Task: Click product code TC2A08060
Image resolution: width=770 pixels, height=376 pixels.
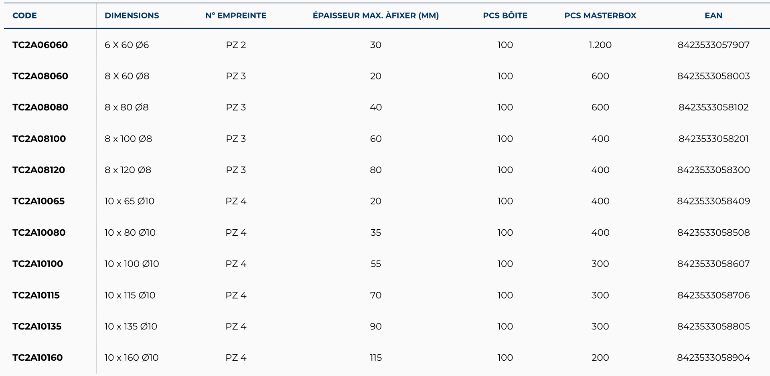Action: pyautogui.click(x=40, y=76)
